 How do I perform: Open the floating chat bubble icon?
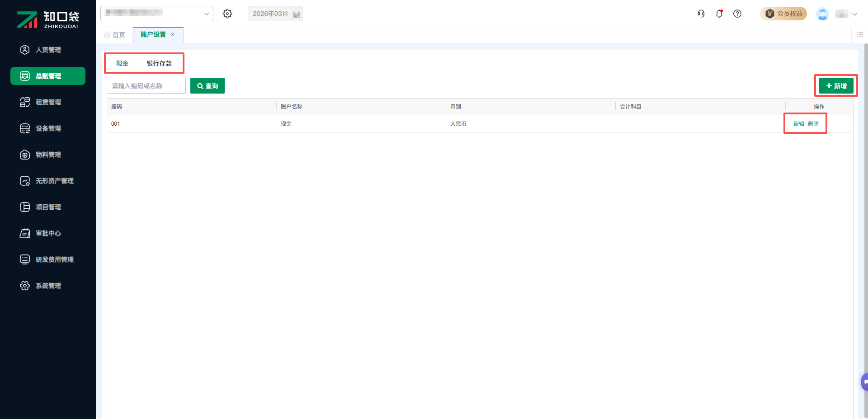click(864, 382)
